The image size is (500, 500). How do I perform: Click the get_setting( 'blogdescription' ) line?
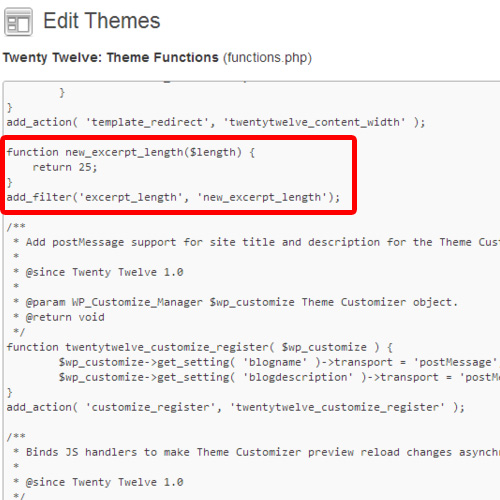coord(279,377)
